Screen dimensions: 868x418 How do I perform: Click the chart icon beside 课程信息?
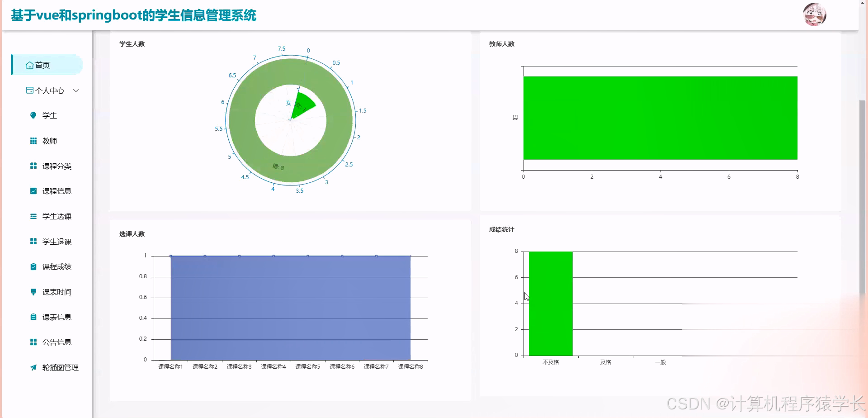point(33,191)
